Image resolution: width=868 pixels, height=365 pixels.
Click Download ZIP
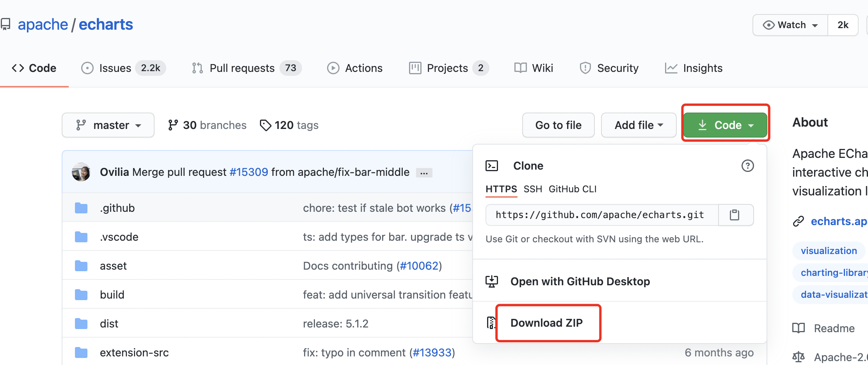click(x=546, y=323)
